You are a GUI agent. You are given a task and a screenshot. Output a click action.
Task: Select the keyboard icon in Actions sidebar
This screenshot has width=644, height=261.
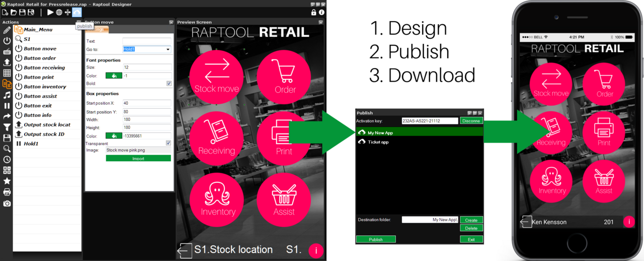pyautogui.click(x=7, y=51)
